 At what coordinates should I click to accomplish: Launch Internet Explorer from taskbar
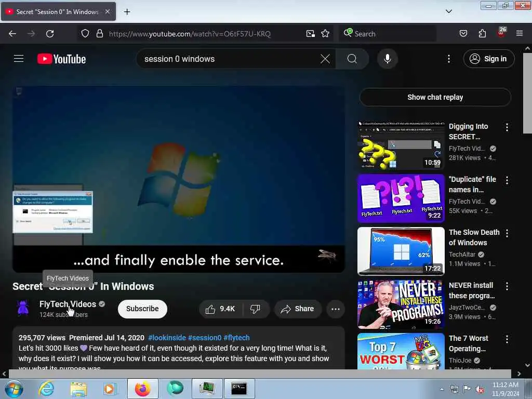click(x=46, y=389)
